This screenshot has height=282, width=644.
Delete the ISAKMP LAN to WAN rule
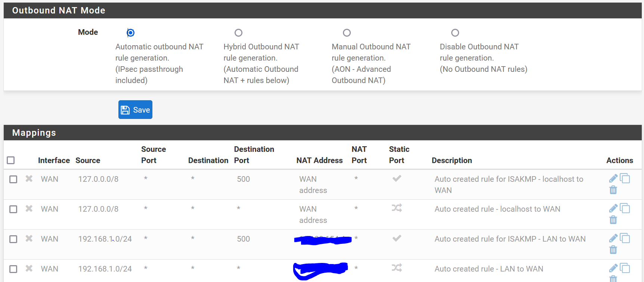(x=613, y=250)
